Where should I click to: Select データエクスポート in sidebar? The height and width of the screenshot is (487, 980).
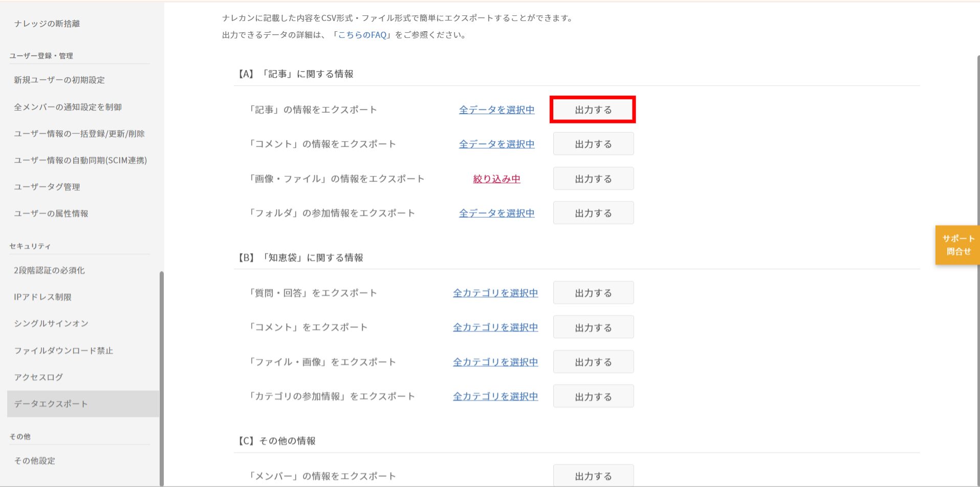point(83,404)
